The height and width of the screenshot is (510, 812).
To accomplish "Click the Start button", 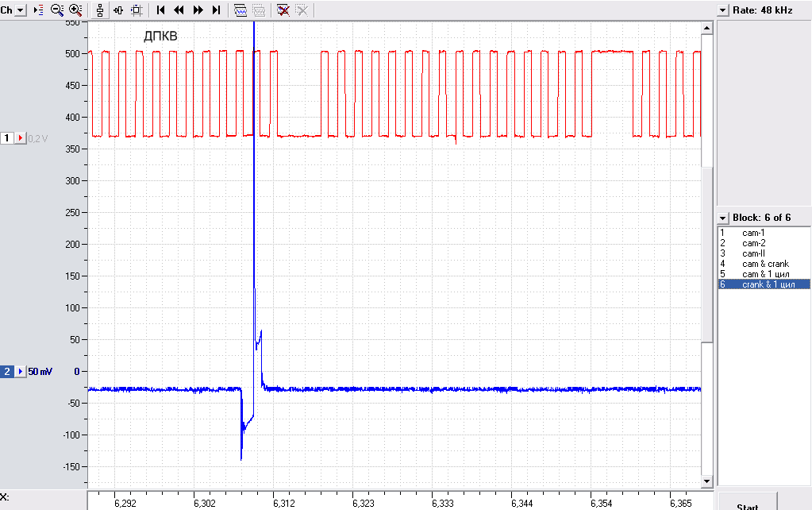I will pos(747,503).
